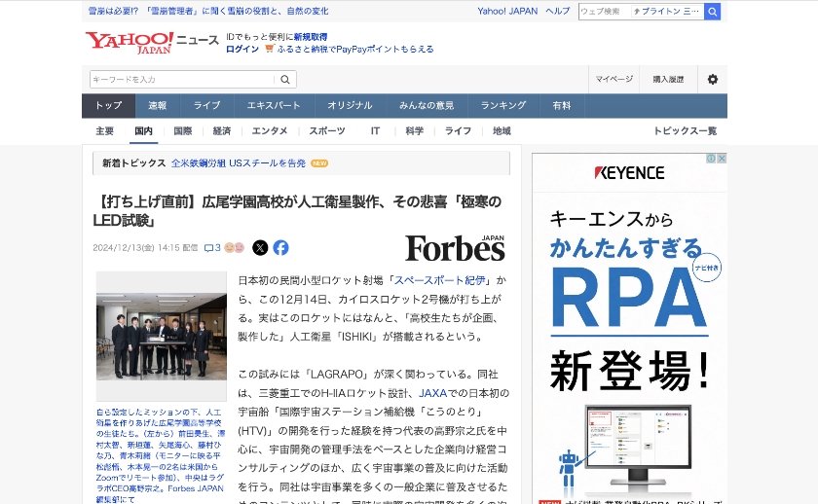The width and height of the screenshot is (818, 504).
Task: Open the comments speech bubble icon
Action: [208, 248]
